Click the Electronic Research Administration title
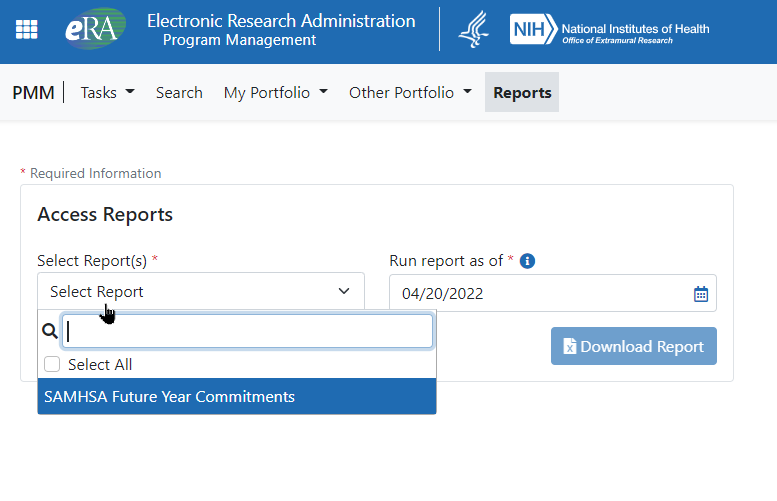This screenshot has width=777, height=501. pos(281,21)
